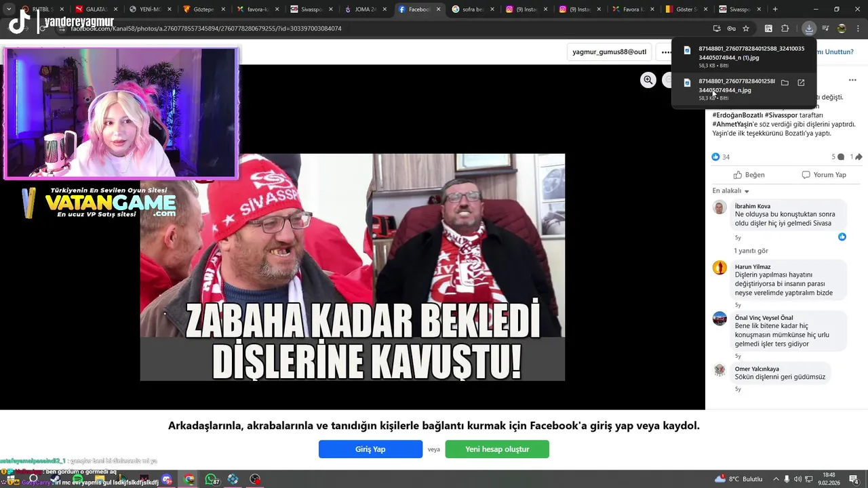Screen dimensions: 868x488
Task: Open Omer Yalcınkaya commenter name
Action: [757, 369]
